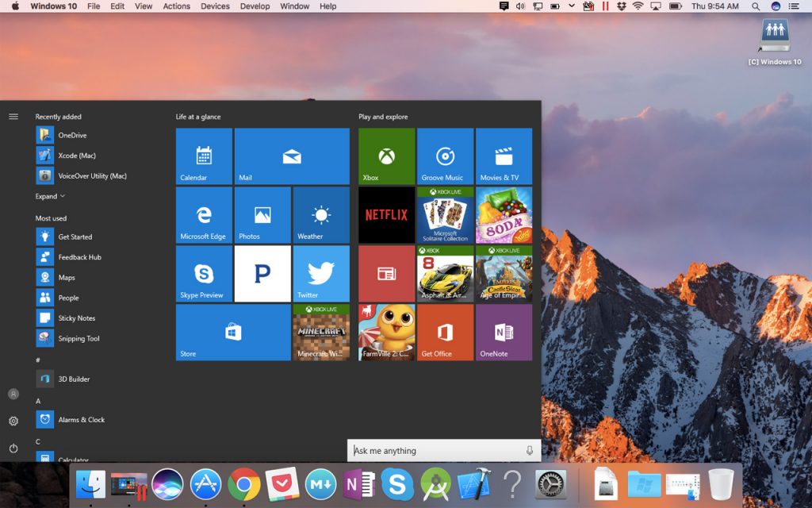Open Skype Preview tile
This screenshot has height=508, width=812.
[204, 274]
